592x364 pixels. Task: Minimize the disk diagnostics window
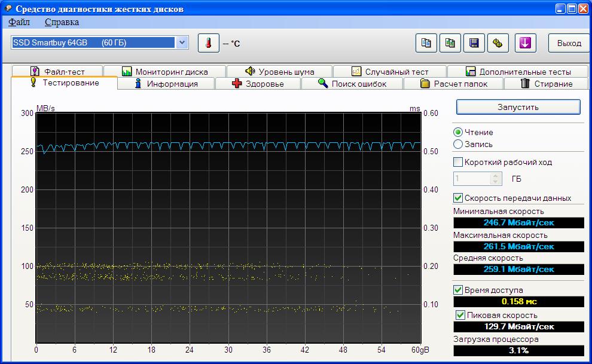[560, 8]
